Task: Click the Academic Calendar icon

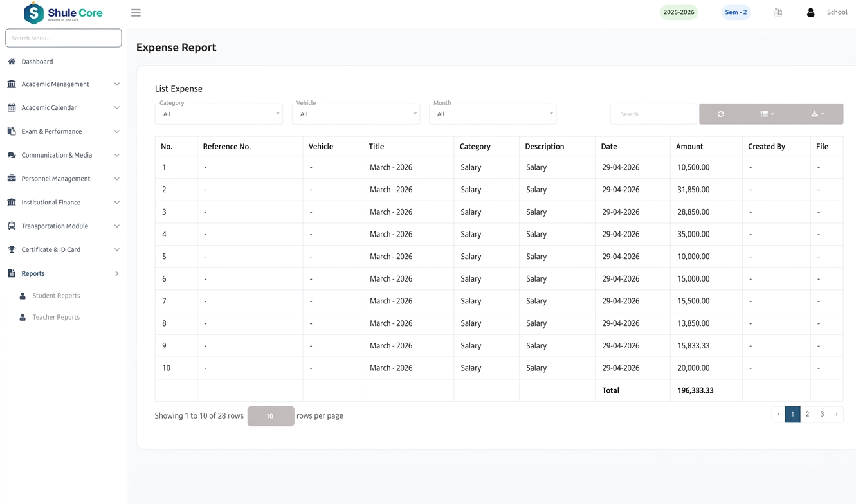Action: (12, 108)
